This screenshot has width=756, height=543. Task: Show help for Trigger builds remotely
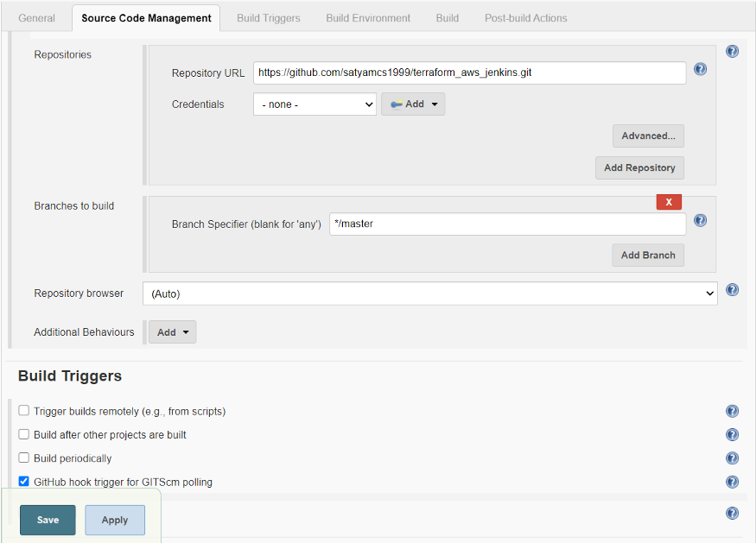(732, 411)
